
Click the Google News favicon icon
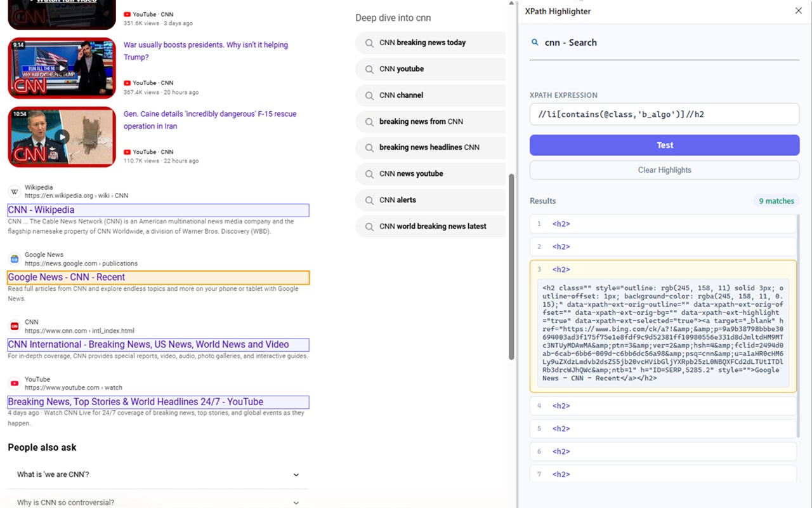[14, 259]
